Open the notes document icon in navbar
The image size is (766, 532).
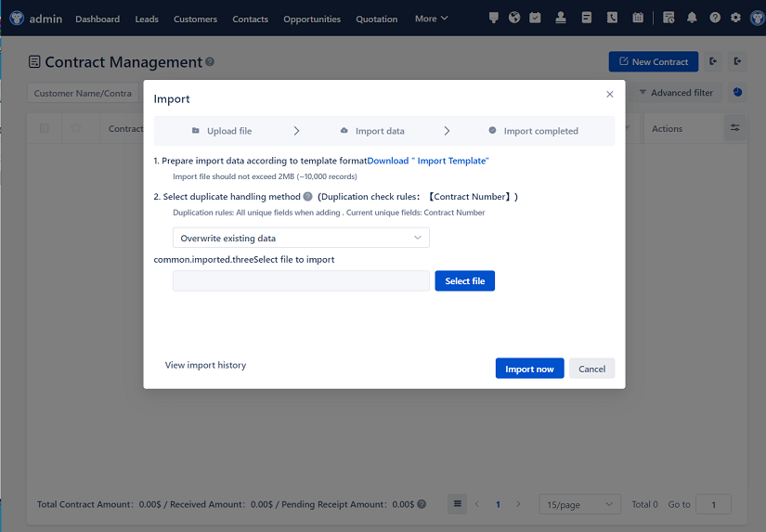click(587, 18)
